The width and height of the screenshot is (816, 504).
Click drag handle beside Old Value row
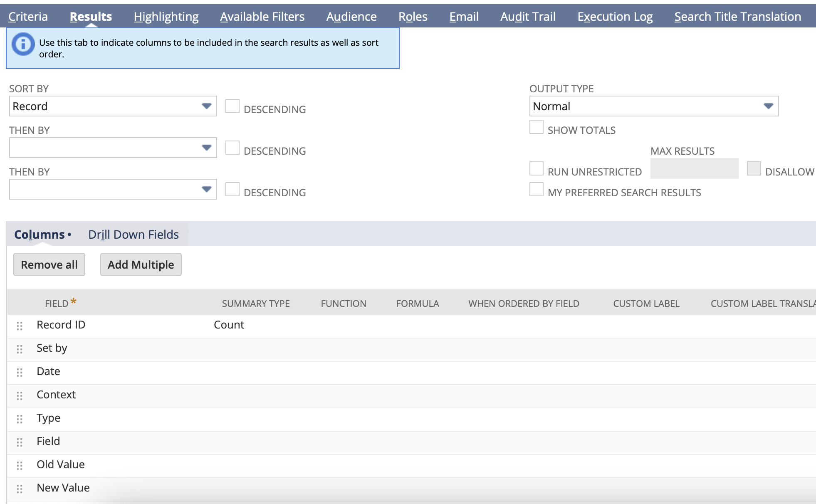coord(20,466)
